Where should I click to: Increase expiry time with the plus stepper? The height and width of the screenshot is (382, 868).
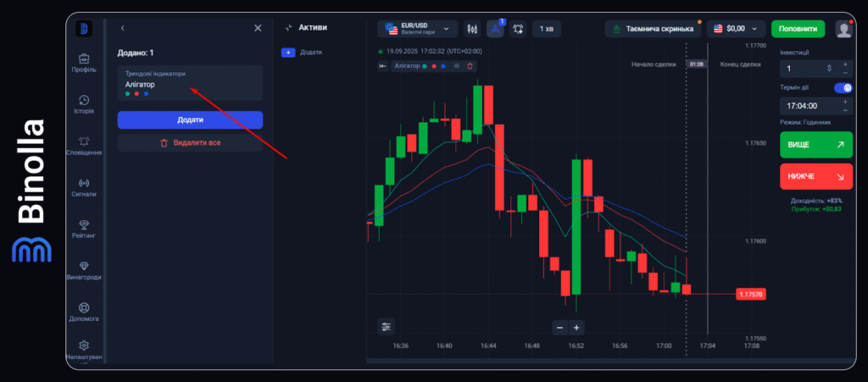[845, 101]
